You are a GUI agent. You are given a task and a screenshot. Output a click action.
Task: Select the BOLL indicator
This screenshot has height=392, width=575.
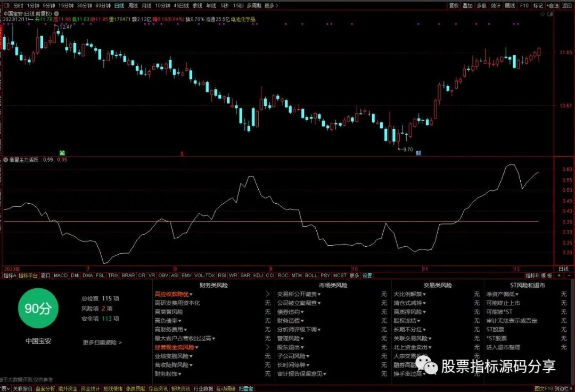click(311, 276)
